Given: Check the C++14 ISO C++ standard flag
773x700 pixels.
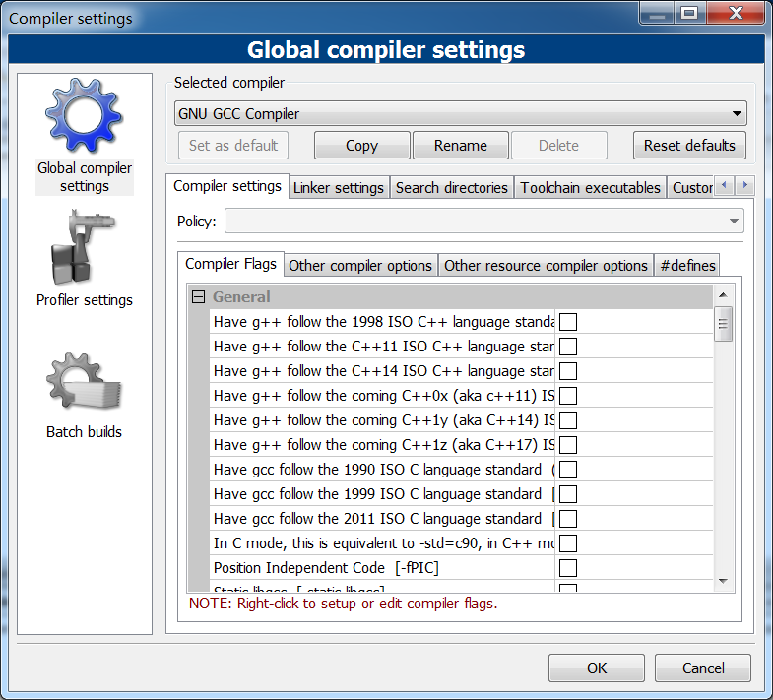Looking at the screenshot, I should coord(568,371).
